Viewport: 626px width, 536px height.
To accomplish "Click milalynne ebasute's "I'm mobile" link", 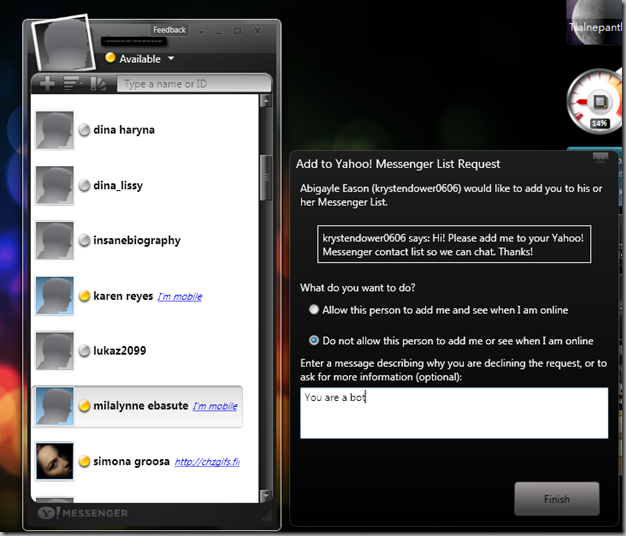I will click(x=215, y=406).
